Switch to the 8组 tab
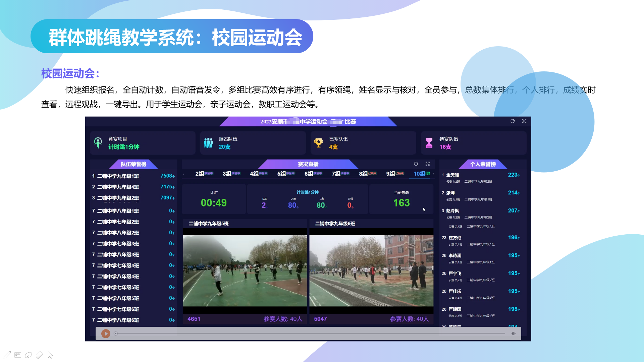This screenshot has width=644, height=362. pos(364,174)
